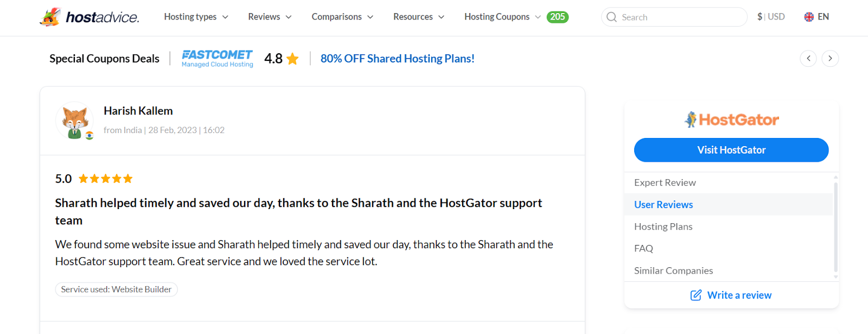Viewport: 868px width, 334px height.
Task: Click the Visit HostGator button
Action: (731, 150)
